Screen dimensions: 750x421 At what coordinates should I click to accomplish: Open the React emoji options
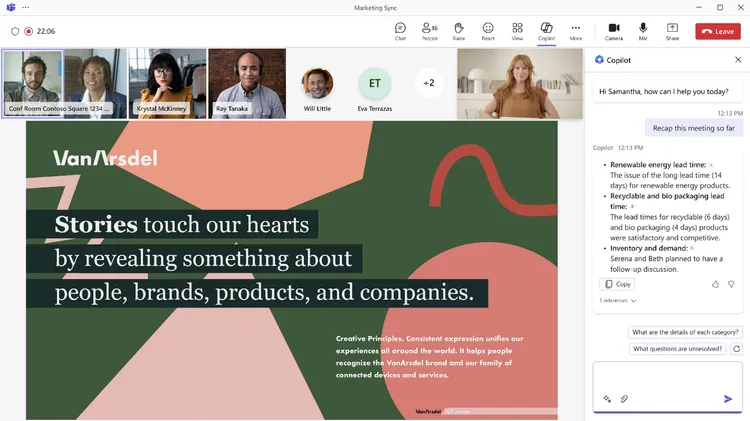tap(488, 30)
